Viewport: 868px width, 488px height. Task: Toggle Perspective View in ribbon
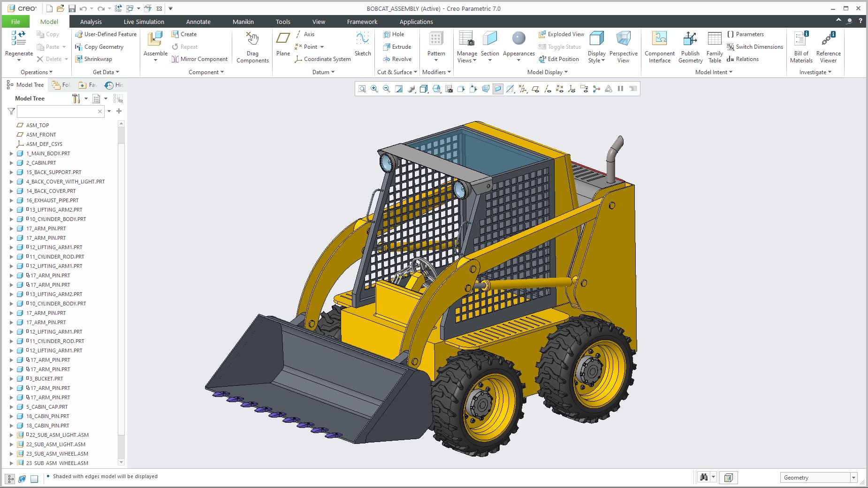[623, 47]
